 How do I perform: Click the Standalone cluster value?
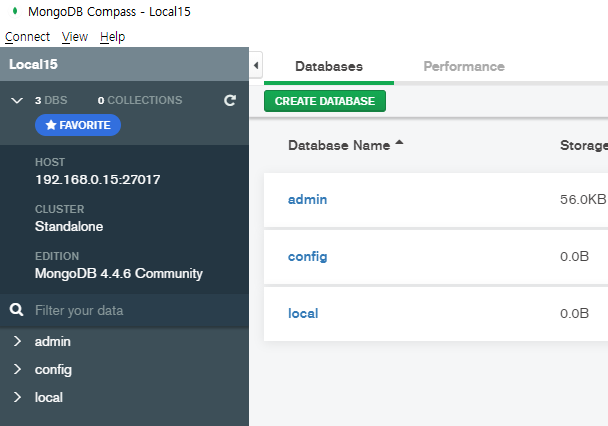(69, 226)
